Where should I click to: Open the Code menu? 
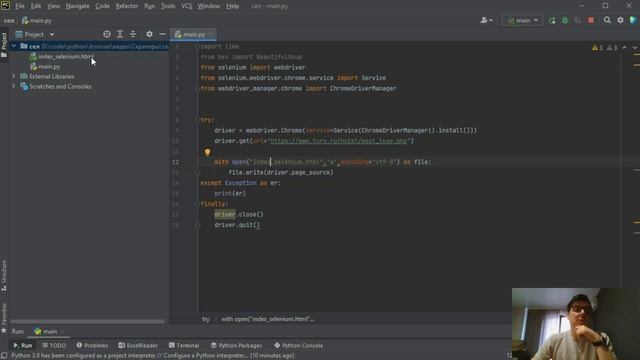pyautogui.click(x=102, y=6)
